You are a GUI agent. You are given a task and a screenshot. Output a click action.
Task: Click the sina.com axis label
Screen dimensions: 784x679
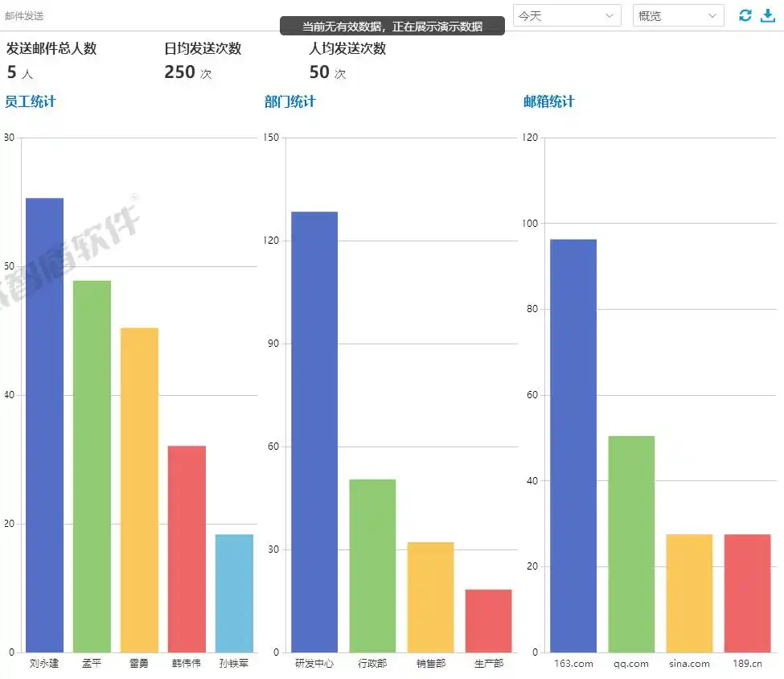689,664
